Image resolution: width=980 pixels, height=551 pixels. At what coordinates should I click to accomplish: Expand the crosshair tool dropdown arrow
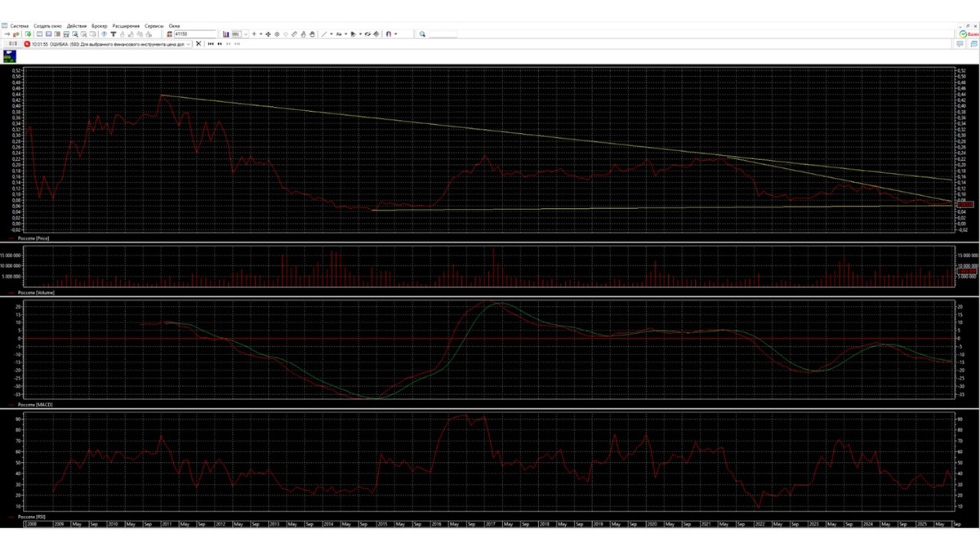[261, 34]
